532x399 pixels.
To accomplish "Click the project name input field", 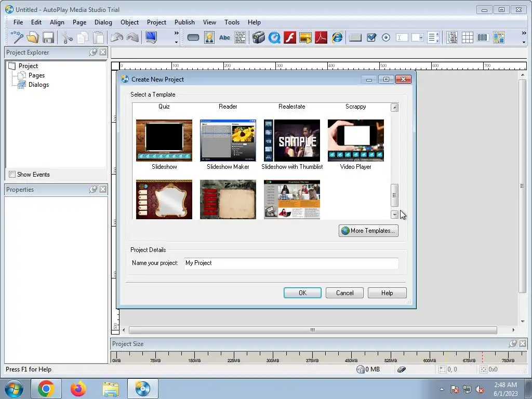I will 291,263.
